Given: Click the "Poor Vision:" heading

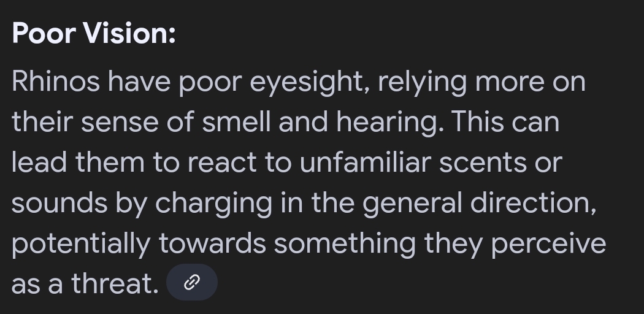Looking at the screenshot, I should tap(94, 33).
